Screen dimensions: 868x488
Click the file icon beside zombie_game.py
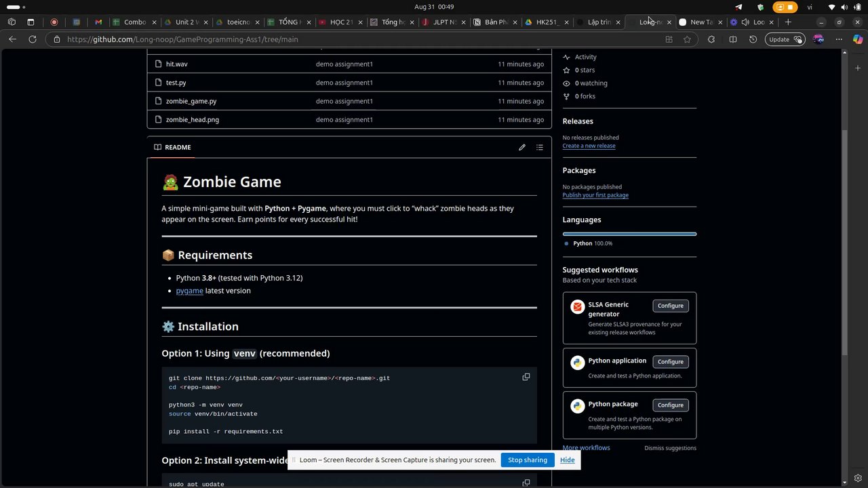point(157,101)
